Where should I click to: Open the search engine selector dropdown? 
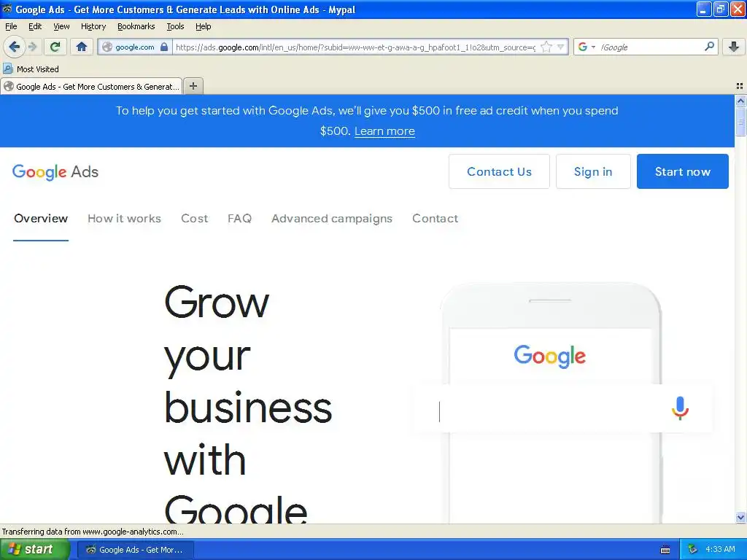pyautogui.click(x=586, y=47)
